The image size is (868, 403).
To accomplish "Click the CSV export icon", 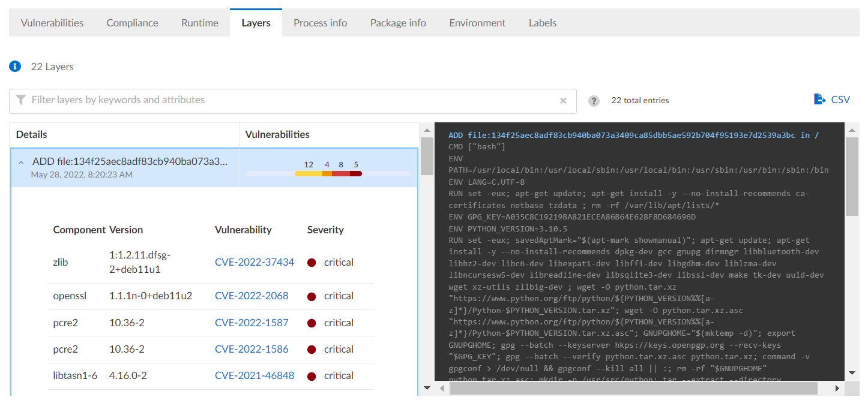I will [x=819, y=99].
